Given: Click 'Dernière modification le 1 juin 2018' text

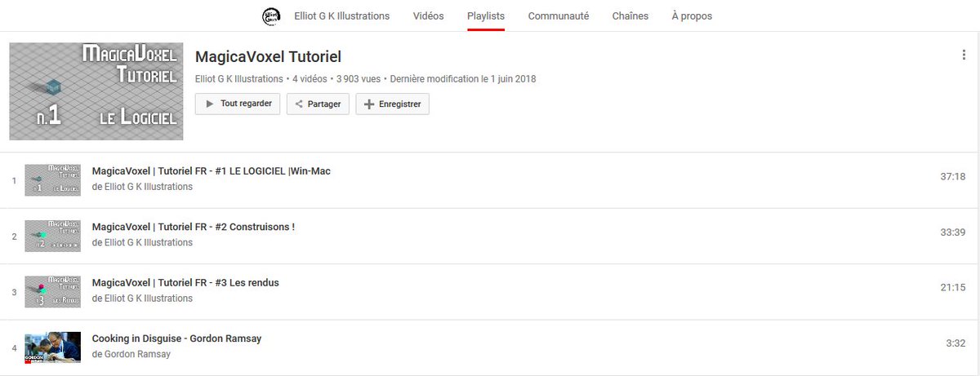Looking at the screenshot, I should coord(463,79).
